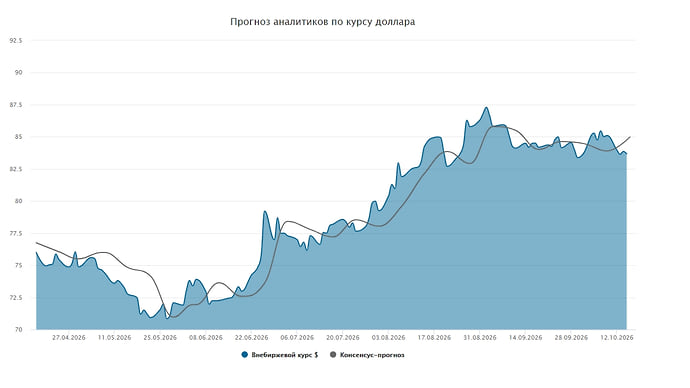Viewport: 690px width, 388px height.
Task: Click the 90 value axis label
Action: tap(18, 73)
